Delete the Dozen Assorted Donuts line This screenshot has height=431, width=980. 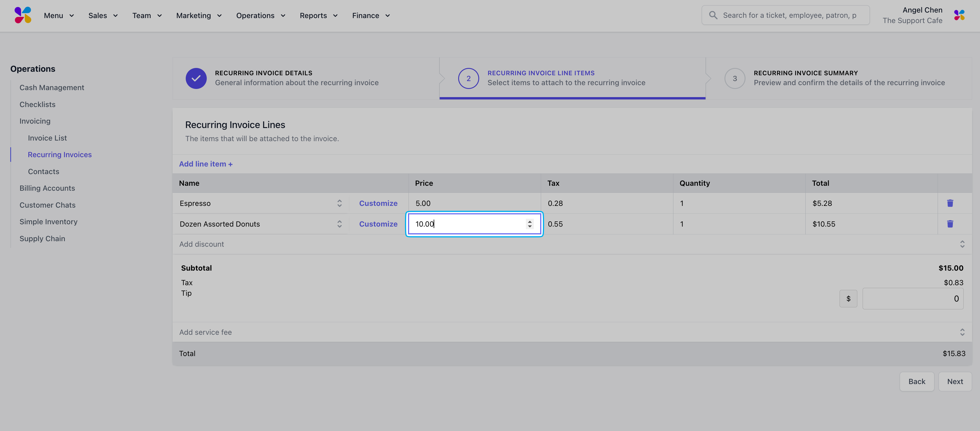pyautogui.click(x=950, y=224)
